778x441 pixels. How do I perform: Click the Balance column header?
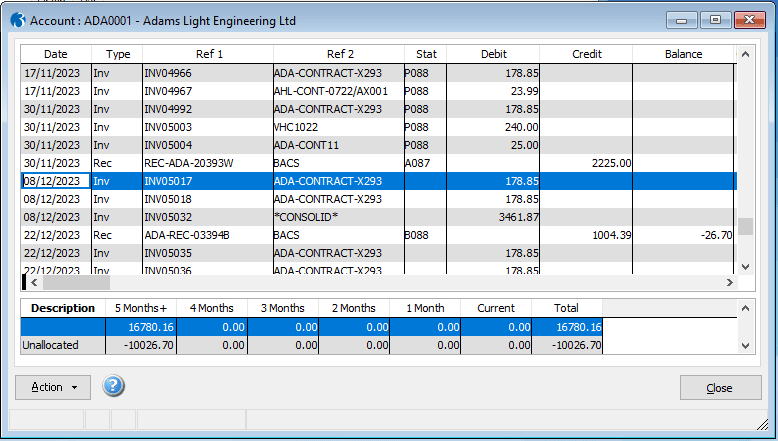[x=683, y=54]
